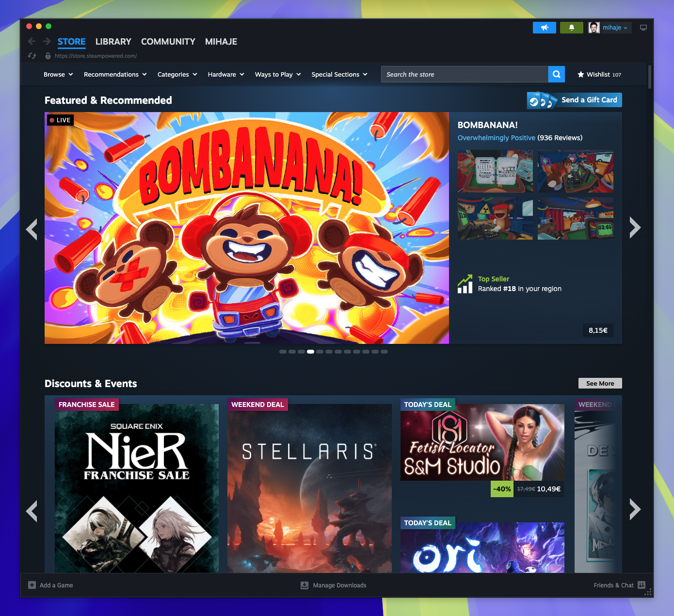
Task: Open the Categories dropdown menu
Action: tap(177, 74)
